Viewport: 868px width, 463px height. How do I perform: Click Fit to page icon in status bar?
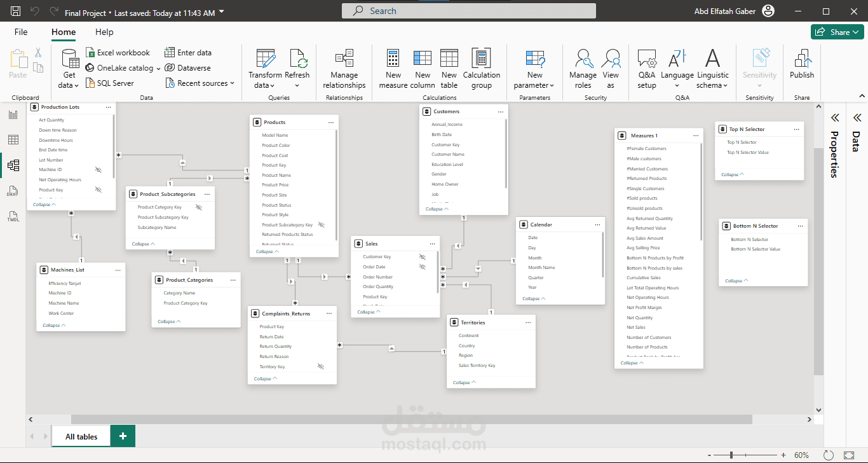point(848,455)
